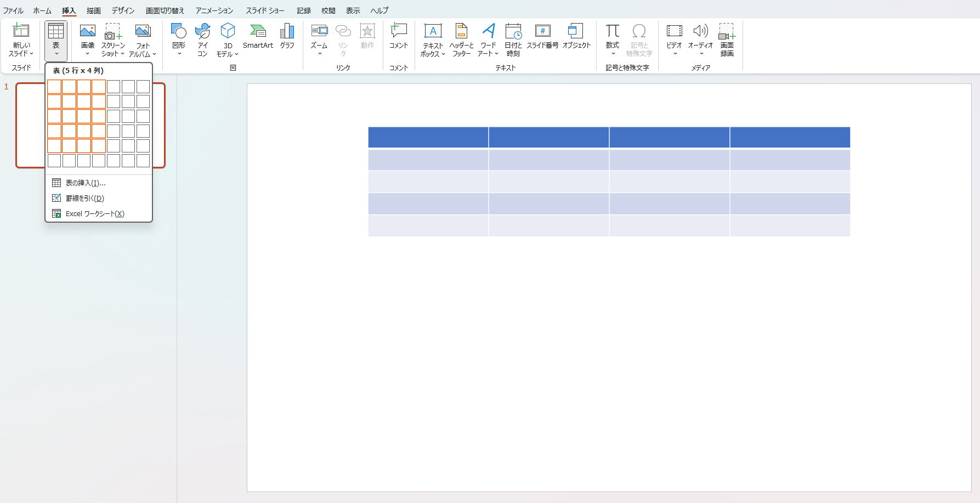Switch to the Draw (描画) tab
Screen dimensions: 980x503
[x=93, y=10]
